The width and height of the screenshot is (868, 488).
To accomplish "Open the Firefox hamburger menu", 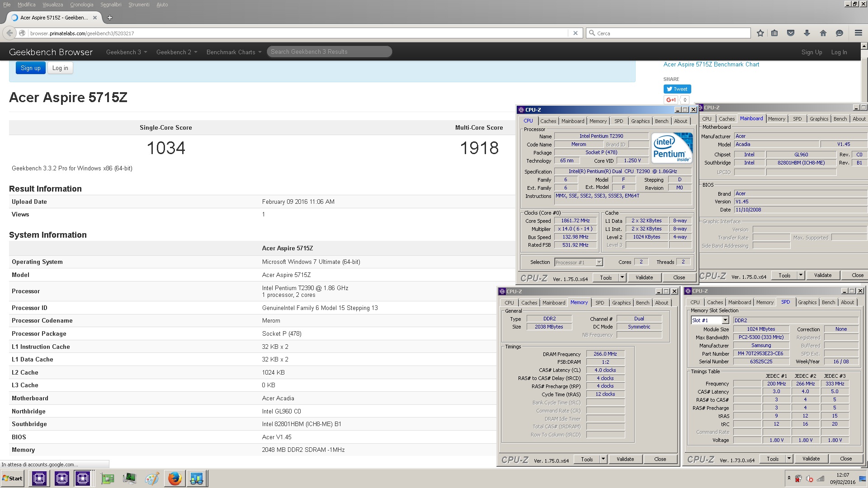I will [858, 33].
